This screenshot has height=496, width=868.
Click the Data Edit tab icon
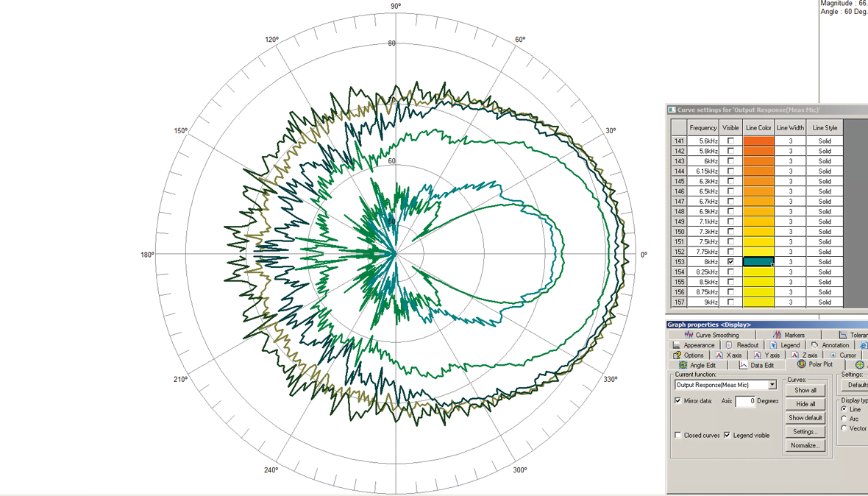click(743, 365)
